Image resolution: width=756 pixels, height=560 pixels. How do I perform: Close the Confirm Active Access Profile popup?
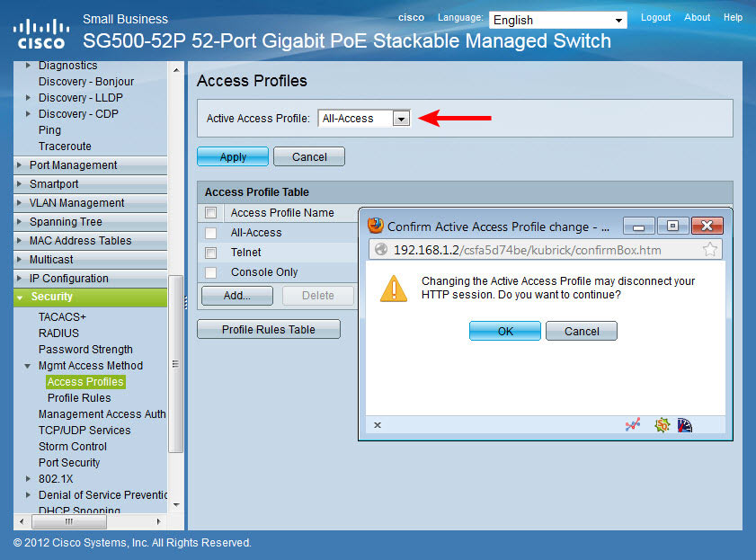(x=707, y=226)
